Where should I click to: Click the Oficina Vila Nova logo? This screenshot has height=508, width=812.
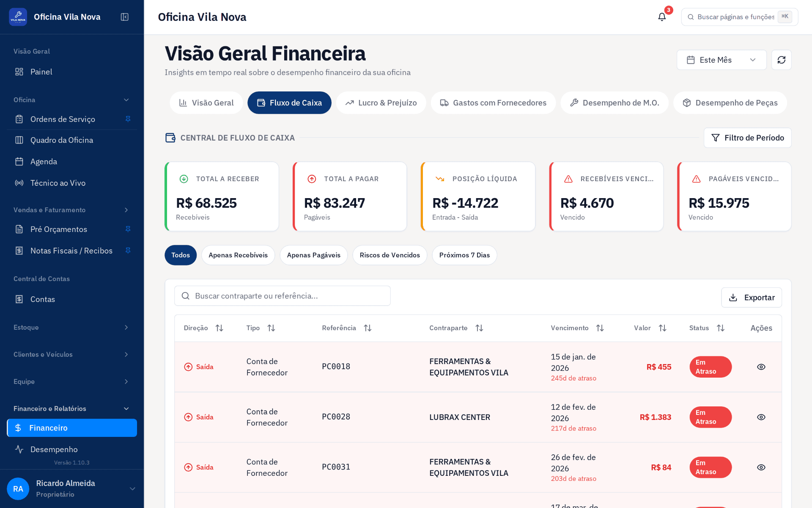pyautogui.click(x=18, y=17)
